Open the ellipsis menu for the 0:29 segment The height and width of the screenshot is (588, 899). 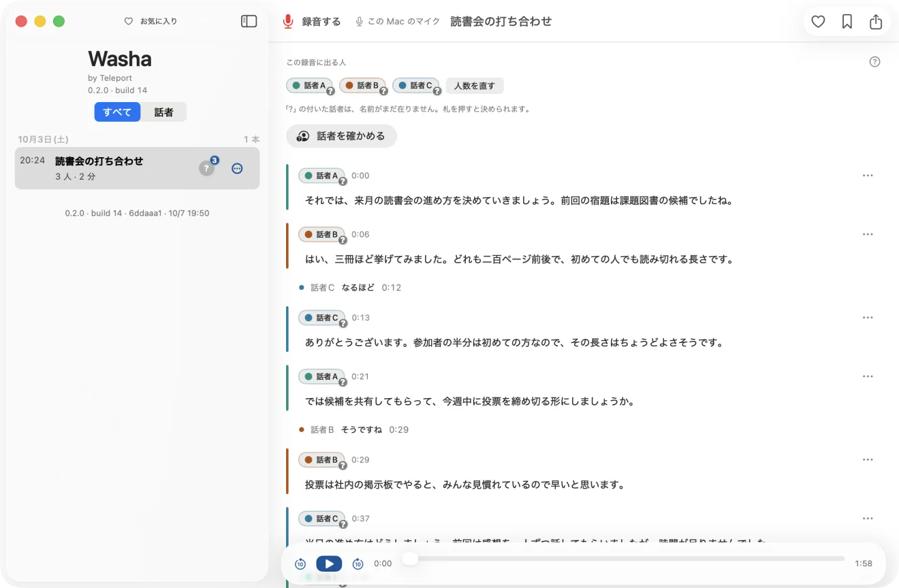coord(868,460)
